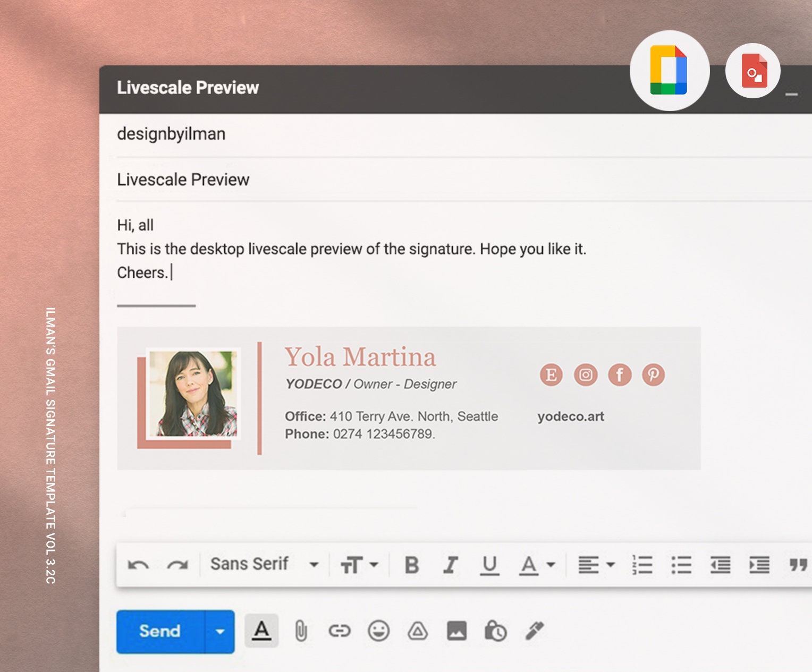
Task: Toggle formatting options A button
Action: [x=261, y=631]
